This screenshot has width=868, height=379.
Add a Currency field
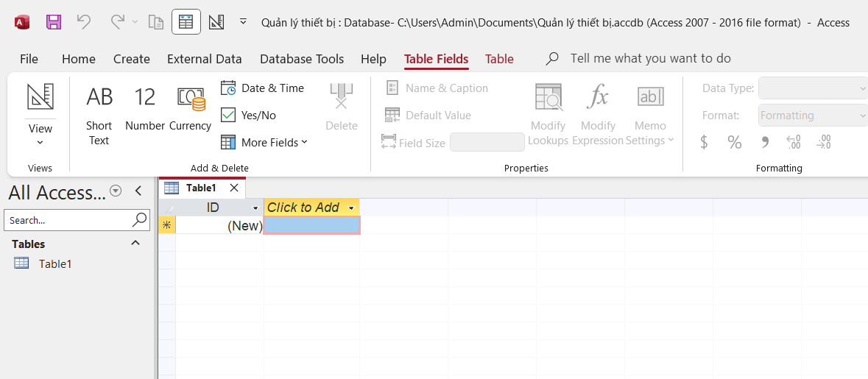pyautogui.click(x=191, y=109)
